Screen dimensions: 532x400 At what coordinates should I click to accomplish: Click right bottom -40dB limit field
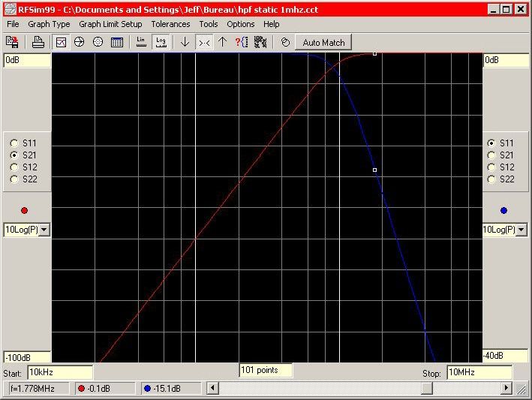click(x=506, y=356)
